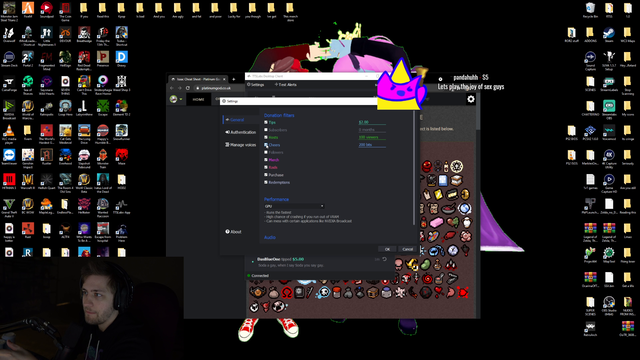This screenshot has width=640, height=360.
Task: Select the NVIDIA Broadcast desktop icon
Action: (x=9, y=109)
